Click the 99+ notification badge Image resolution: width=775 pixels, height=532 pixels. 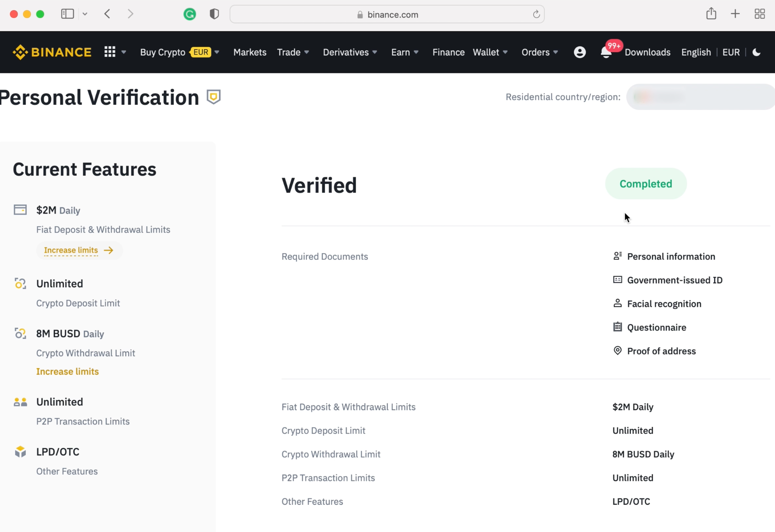[614, 46]
